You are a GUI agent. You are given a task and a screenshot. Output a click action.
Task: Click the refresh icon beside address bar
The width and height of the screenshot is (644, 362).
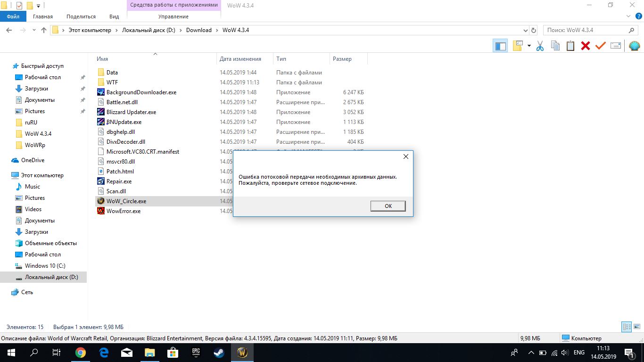(534, 30)
